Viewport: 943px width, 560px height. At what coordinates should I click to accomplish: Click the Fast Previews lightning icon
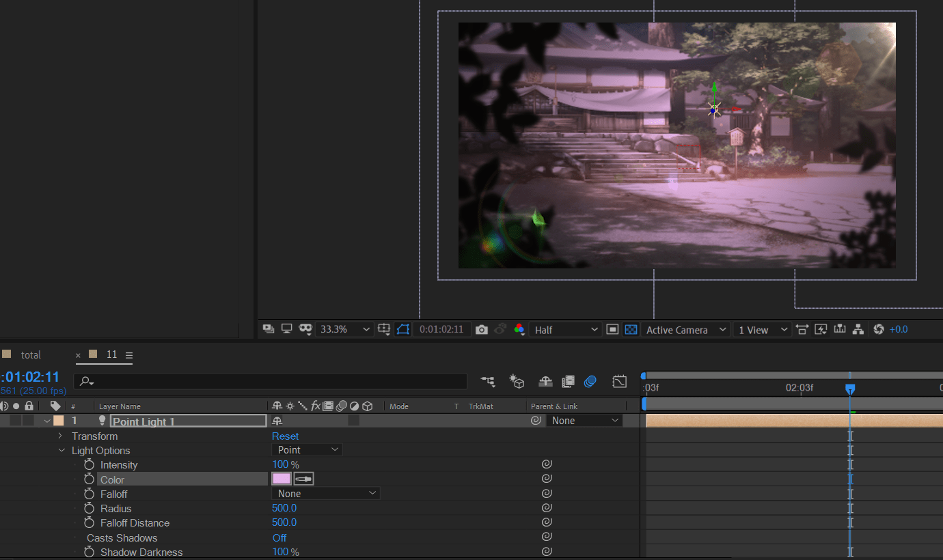tap(821, 329)
